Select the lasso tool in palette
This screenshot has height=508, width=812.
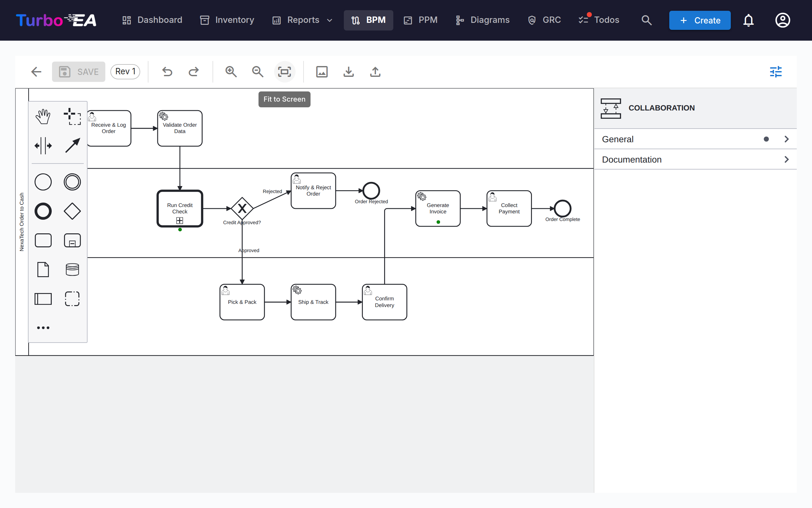coord(72,117)
